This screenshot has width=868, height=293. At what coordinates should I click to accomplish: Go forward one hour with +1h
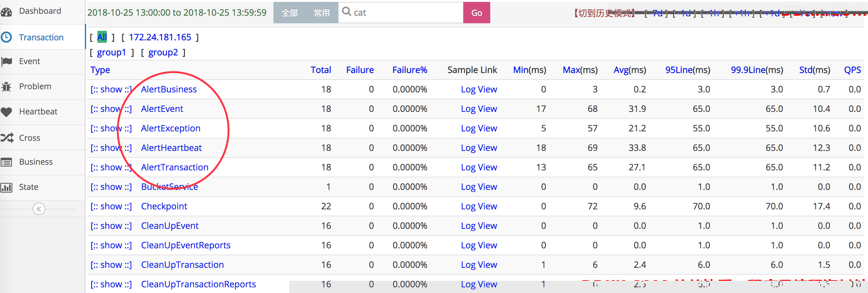click(x=742, y=13)
